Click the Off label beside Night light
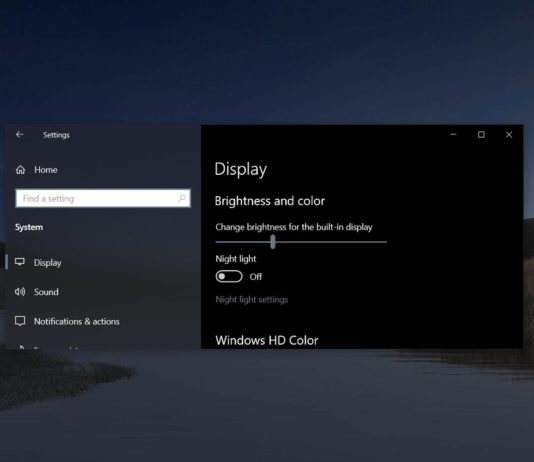Screen dimensions: 534x462 (x=256, y=276)
